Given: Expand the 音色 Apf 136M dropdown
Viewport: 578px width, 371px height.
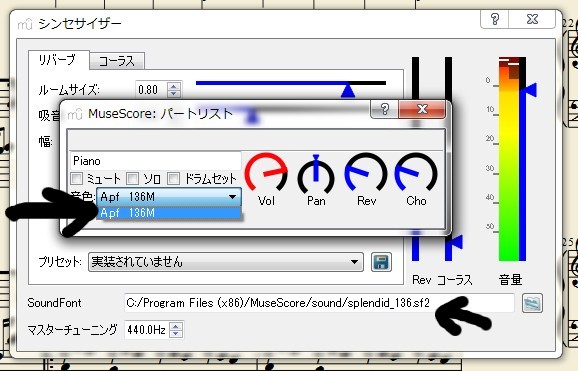Looking at the screenshot, I should (169, 197).
